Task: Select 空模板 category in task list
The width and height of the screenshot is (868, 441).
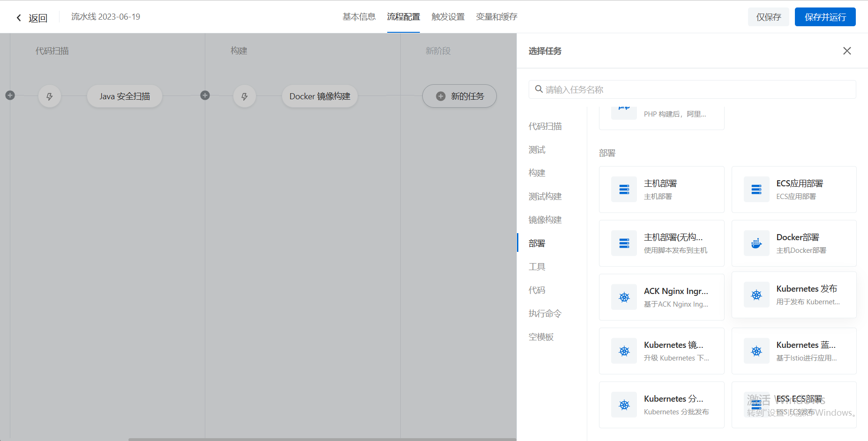Action: (x=541, y=337)
